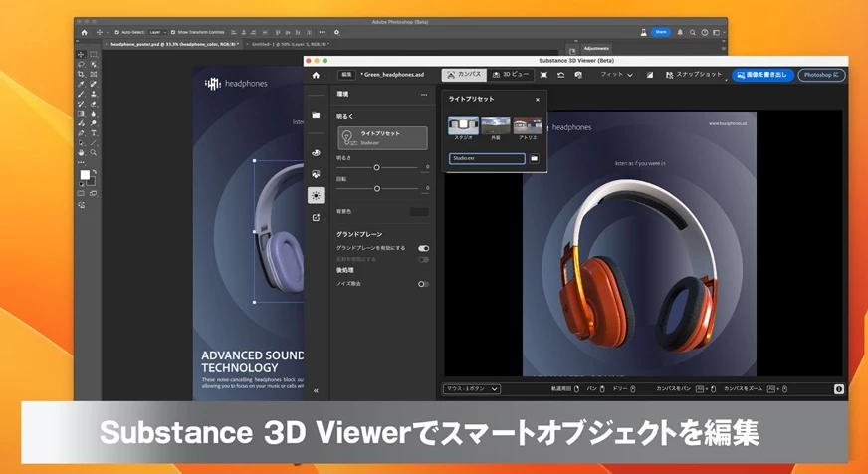Select the スタジオ light preset thumbnail
The height and width of the screenshot is (474, 868).
point(463,125)
